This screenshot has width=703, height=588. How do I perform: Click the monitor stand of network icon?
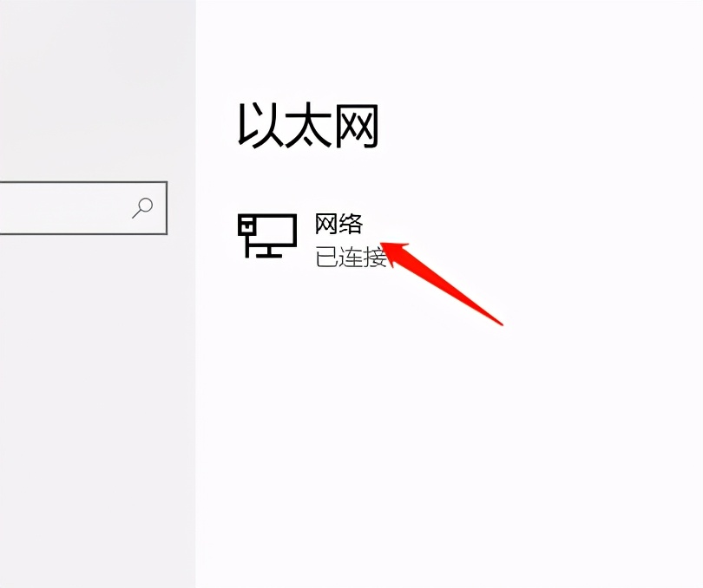[x=269, y=252]
